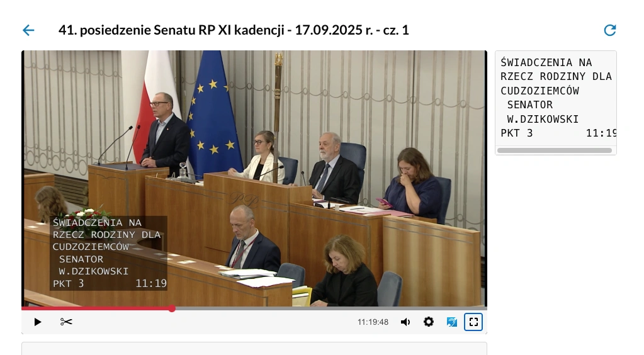The height and width of the screenshot is (355, 644).
Task: Click "W.DZIKOWSKI" line in the side caption panel
Action: 543,119
